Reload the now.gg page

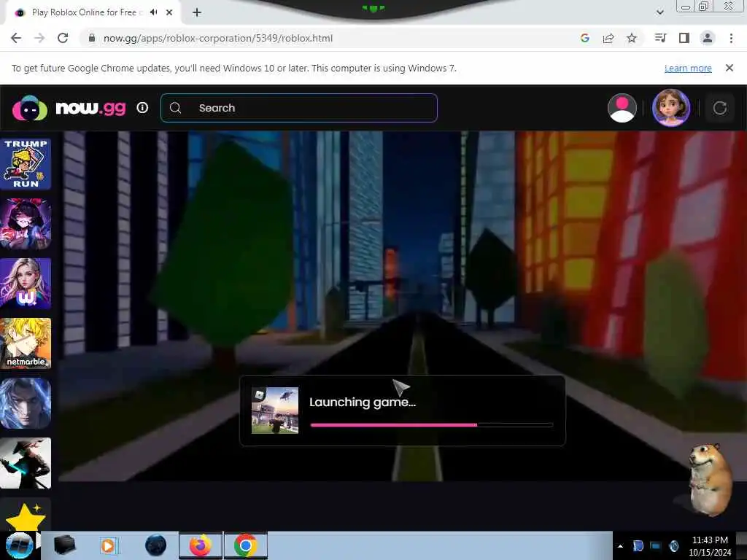pyautogui.click(x=63, y=38)
